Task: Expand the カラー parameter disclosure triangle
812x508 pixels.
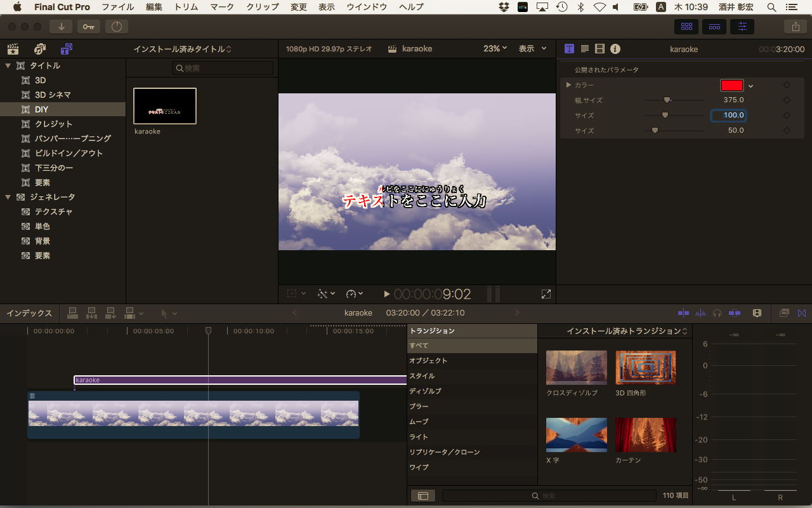Action: pos(569,85)
